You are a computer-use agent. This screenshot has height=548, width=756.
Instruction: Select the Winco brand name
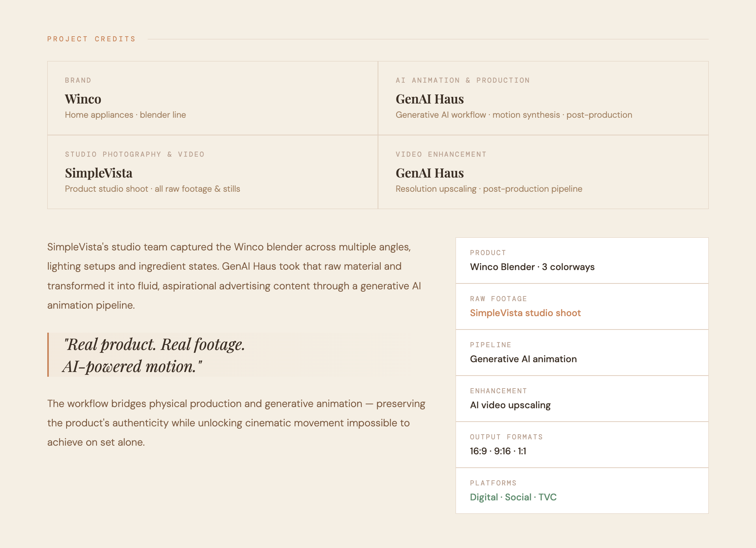(83, 99)
